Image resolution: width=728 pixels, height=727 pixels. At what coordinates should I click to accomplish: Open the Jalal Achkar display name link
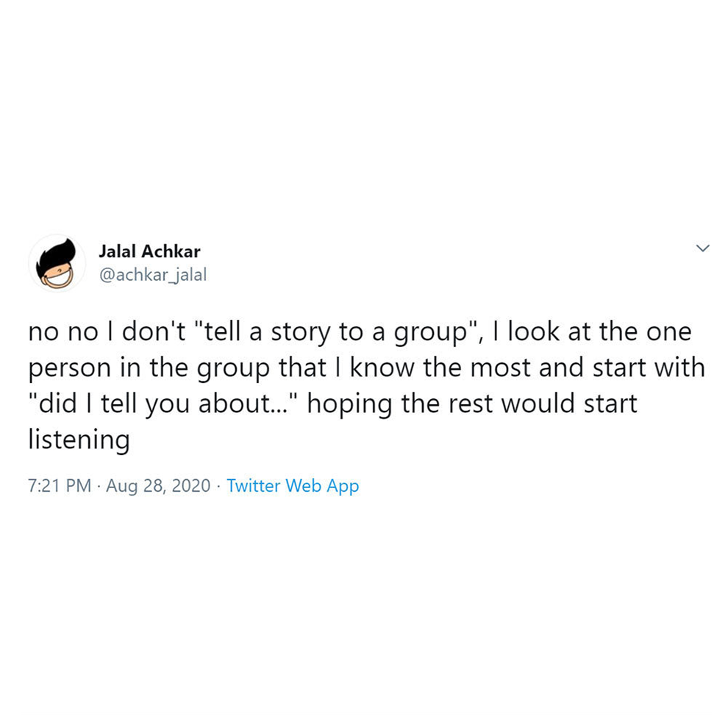pos(149,252)
